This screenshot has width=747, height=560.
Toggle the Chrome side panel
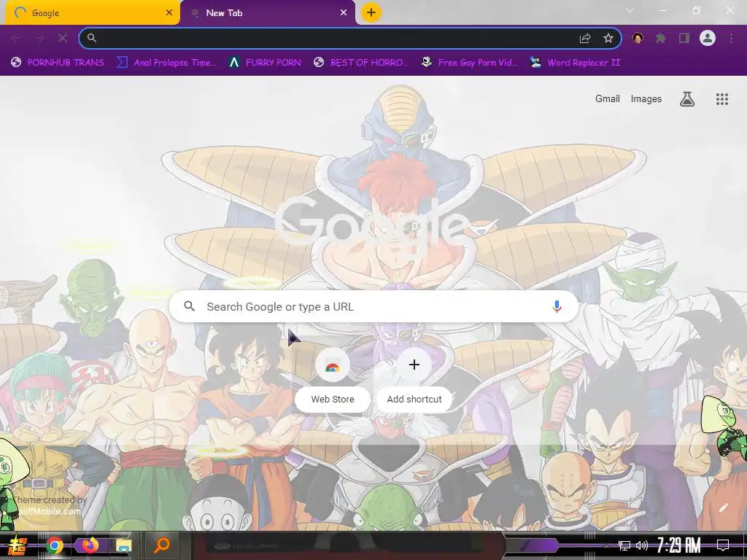point(684,38)
